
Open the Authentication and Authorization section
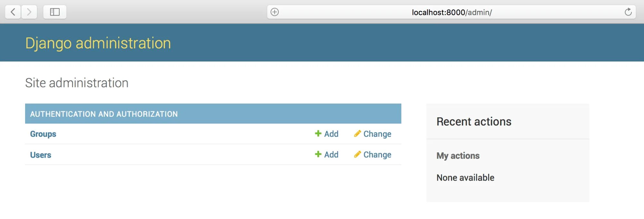(104, 114)
